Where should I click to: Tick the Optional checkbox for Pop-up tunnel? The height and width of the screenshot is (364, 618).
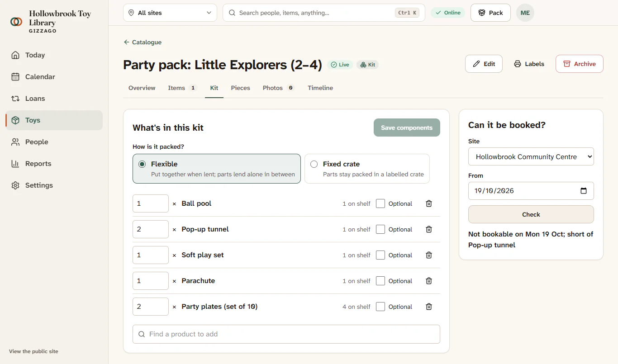point(380,229)
